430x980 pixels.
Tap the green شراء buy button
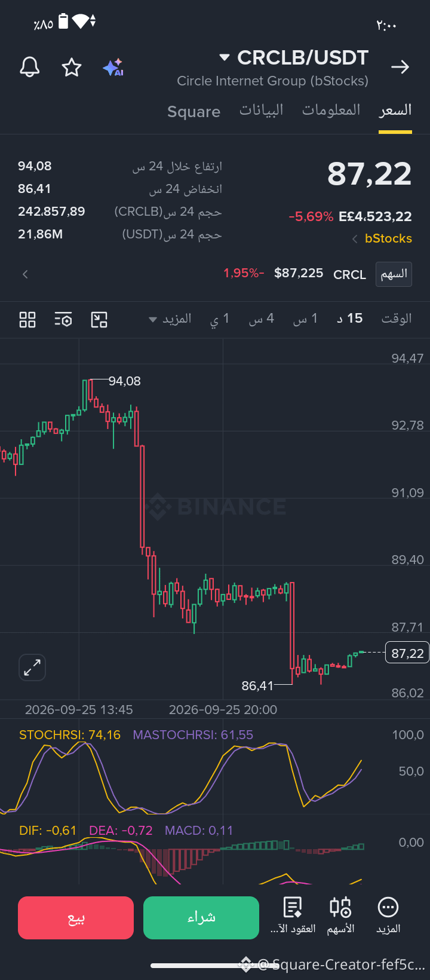(x=201, y=918)
